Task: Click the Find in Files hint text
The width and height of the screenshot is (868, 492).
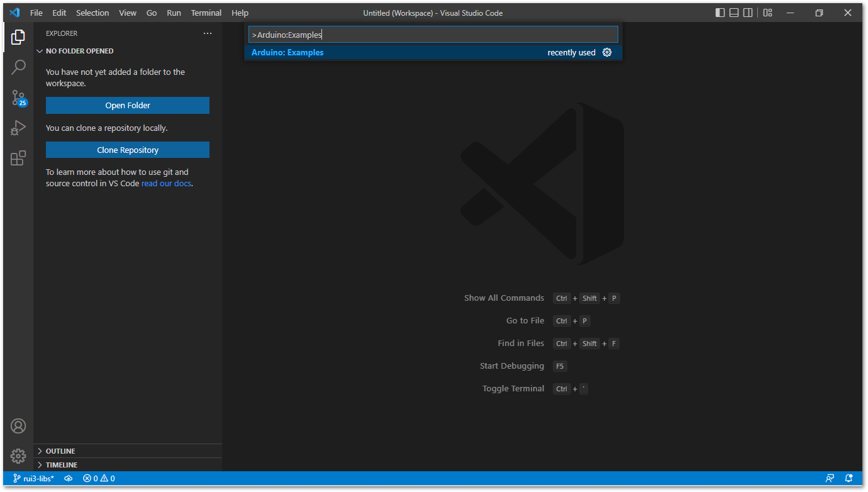Action: pos(521,344)
